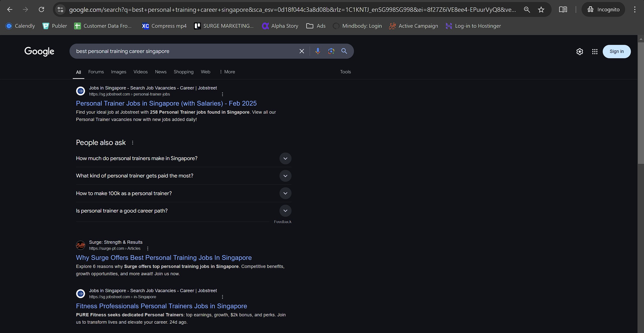
Task: Reload the page
Action: click(x=42, y=10)
